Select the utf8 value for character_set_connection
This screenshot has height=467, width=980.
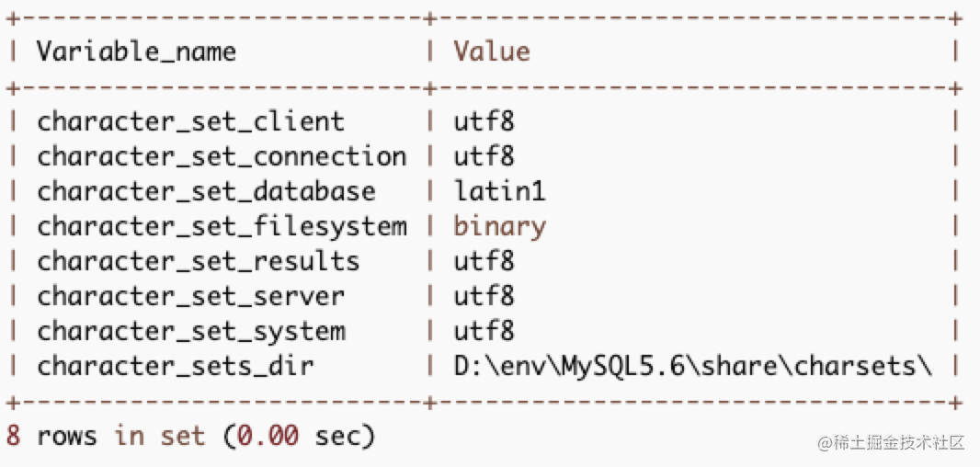coord(484,156)
